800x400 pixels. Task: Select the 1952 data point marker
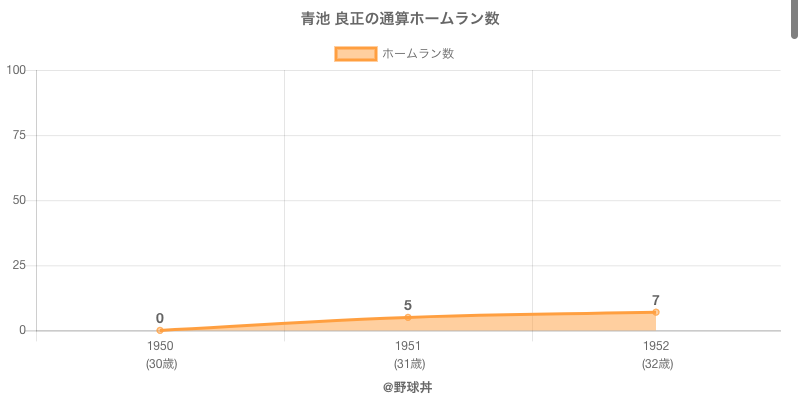pos(656,312)
